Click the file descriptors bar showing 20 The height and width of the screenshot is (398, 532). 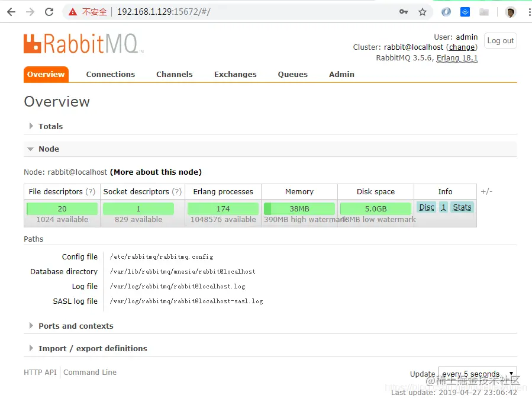[x=62, y=208]
